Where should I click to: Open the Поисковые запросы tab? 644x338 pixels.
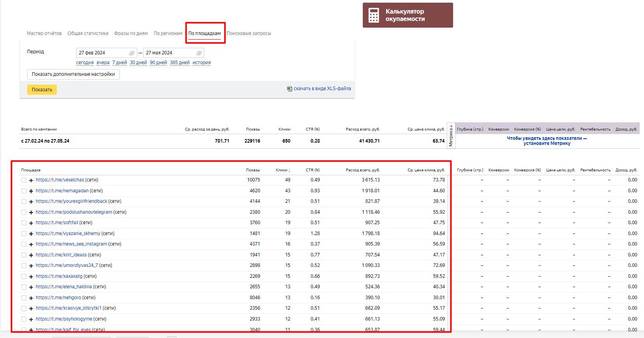click(x=249, y=33)
